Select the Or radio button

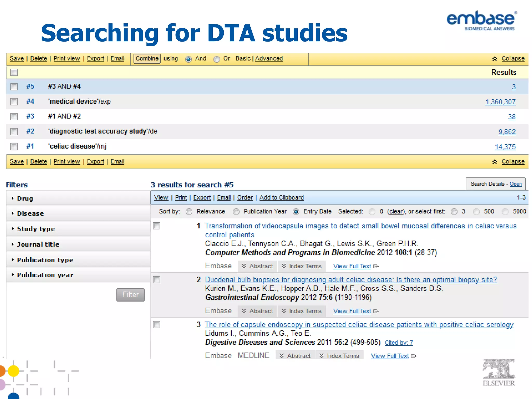coord(217,59)
